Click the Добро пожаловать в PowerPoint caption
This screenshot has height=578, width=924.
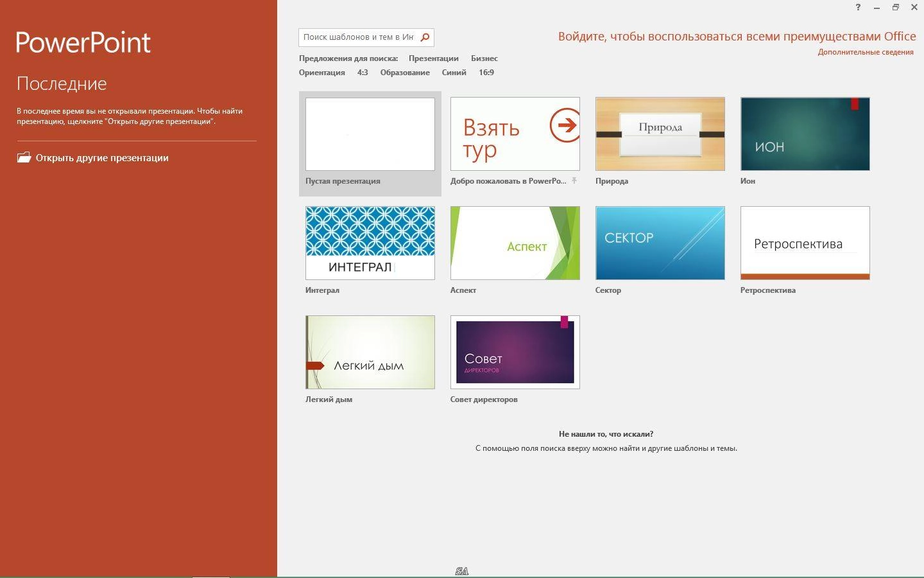click(508, 181)
